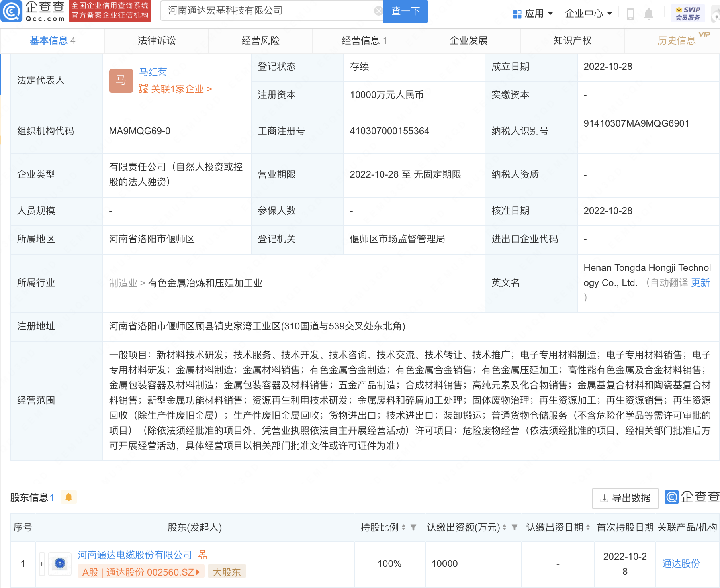This screenshot has width=720, height=588.
Task: Click the Qcc logo icon
Action: [11, 11]
